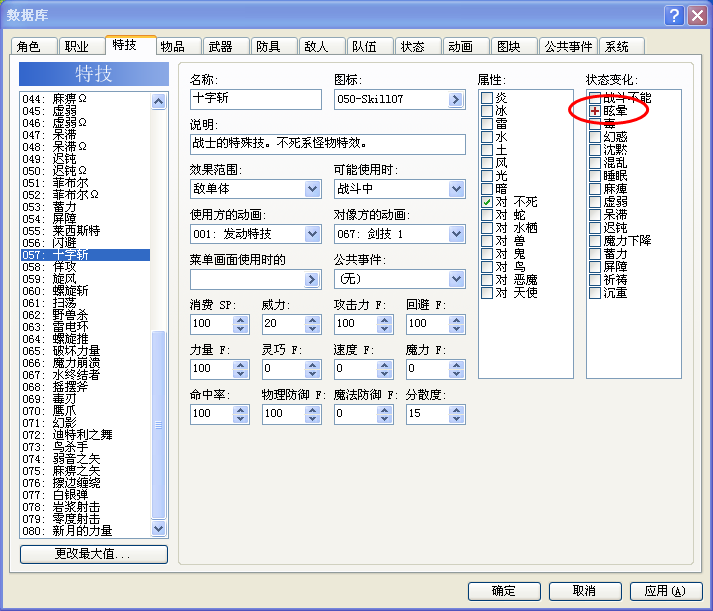Check the 雷 attribute checkbox

[x=487, y=124]
